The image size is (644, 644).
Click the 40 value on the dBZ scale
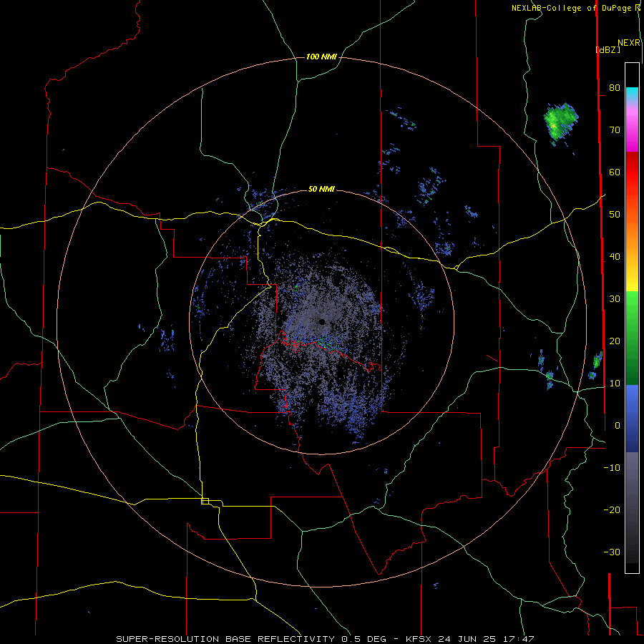tap(615, 257)
